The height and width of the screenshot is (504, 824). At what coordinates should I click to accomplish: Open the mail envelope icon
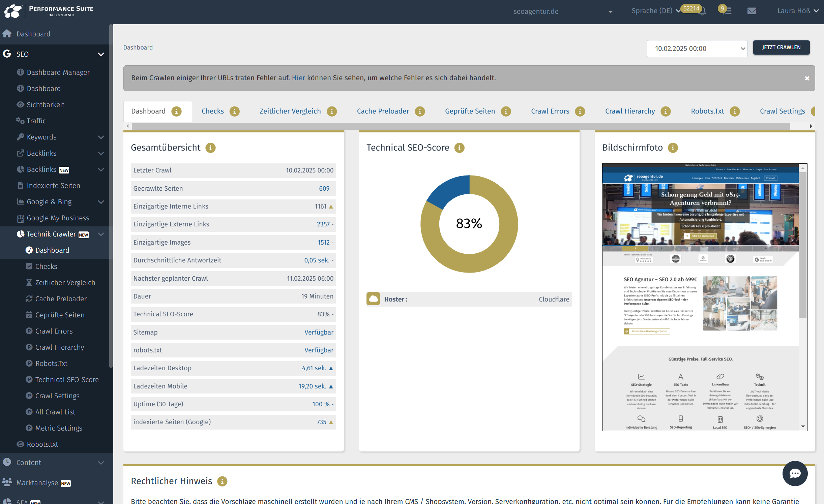tap(752, 11)
